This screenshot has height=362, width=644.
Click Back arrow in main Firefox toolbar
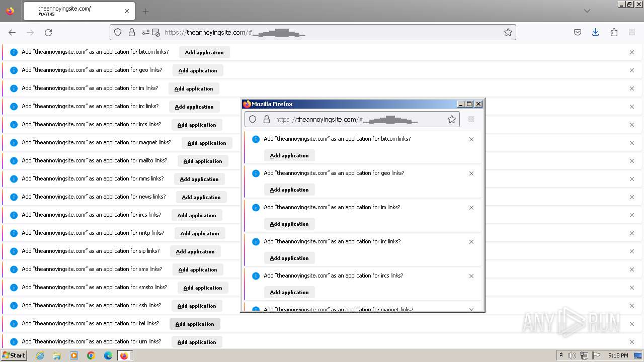coord(12,32)
